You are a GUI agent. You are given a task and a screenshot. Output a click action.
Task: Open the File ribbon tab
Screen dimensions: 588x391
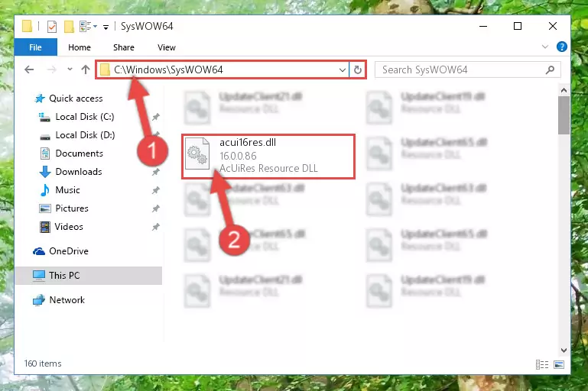tap(36, 47)
